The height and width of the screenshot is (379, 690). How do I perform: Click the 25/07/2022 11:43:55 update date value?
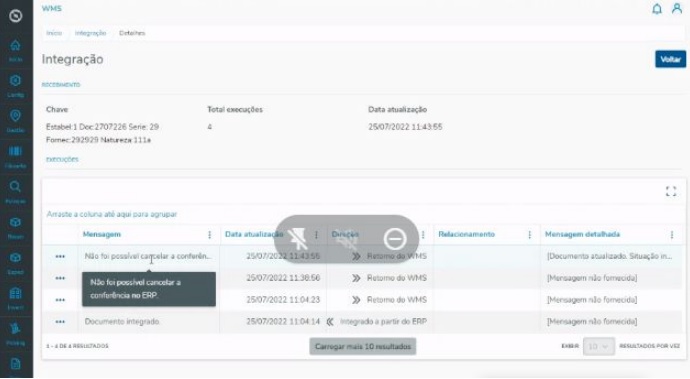click(405, 127)
